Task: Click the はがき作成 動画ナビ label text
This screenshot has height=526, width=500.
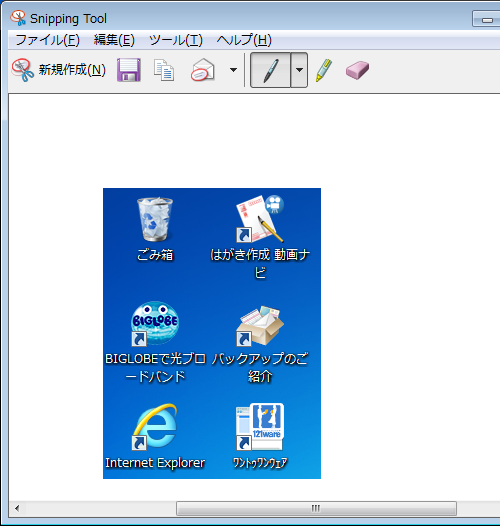Action: (x=260, y=264)
